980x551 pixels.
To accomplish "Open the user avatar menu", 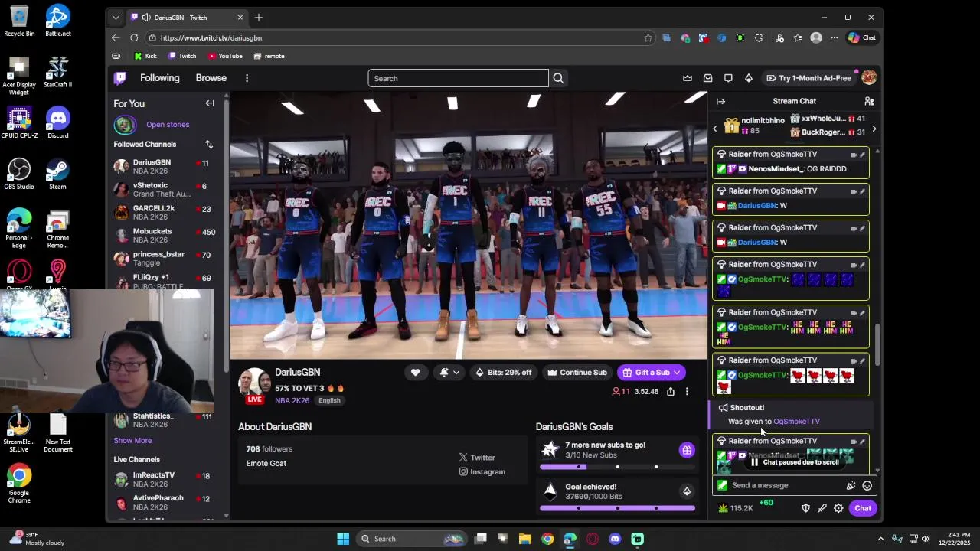I will 868,78.
